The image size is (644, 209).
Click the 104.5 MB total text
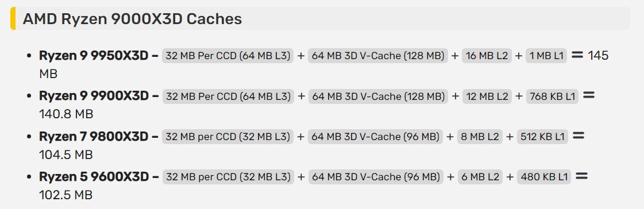(65, 154)
